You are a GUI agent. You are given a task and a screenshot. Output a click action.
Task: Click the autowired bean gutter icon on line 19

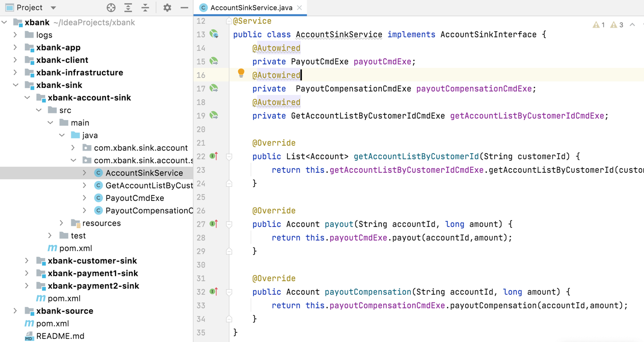click(x=214, y=116)
